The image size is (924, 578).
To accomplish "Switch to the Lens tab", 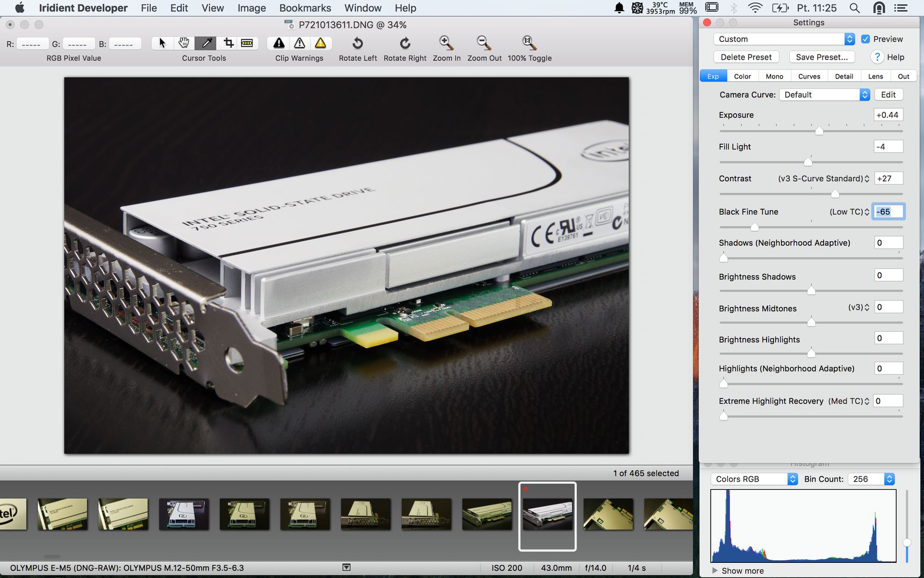I will [x=876, y=76].
